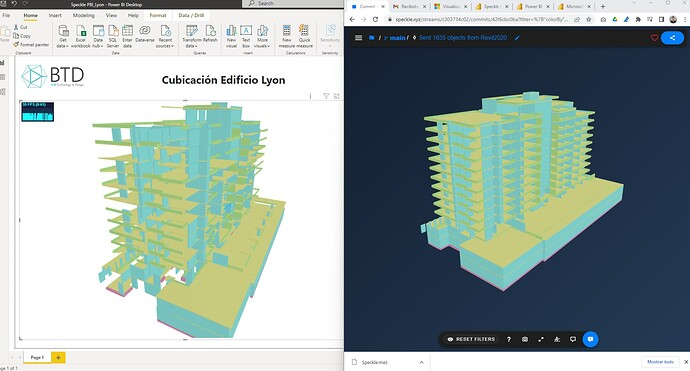Choose SQL Server data source
The image size is (690, 371).
[113, 36]
